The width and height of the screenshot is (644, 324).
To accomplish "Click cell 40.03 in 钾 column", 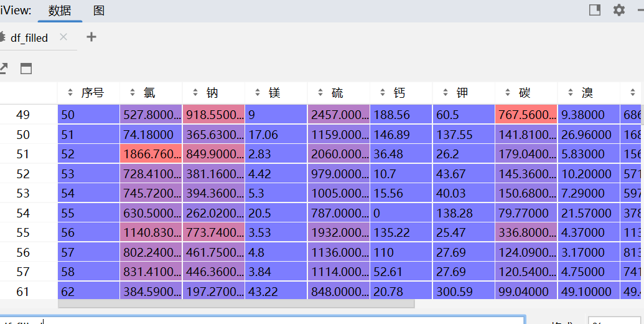I will pos(464,193).
